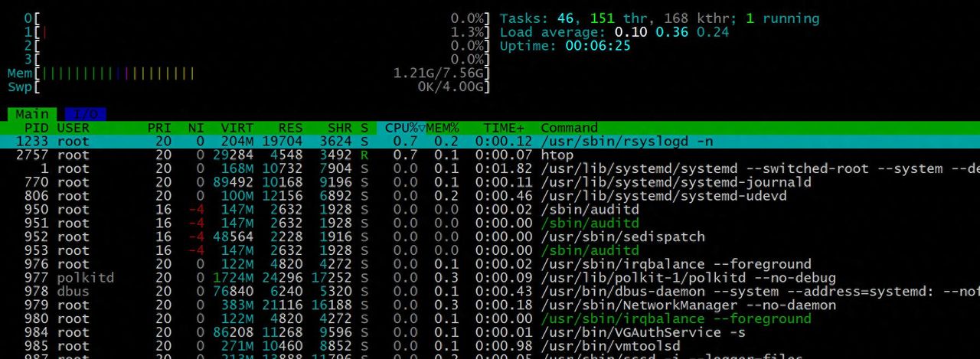Image resolution: width=980 pixels, height=359 pixels.
Task: Click the 0K/4.00G swap value
Action: [x=451, y=86]
